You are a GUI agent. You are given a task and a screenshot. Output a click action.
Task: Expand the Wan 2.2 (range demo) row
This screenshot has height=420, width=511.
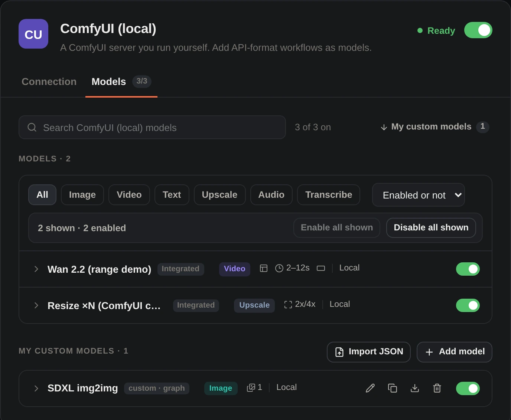(x=36, y=269)
